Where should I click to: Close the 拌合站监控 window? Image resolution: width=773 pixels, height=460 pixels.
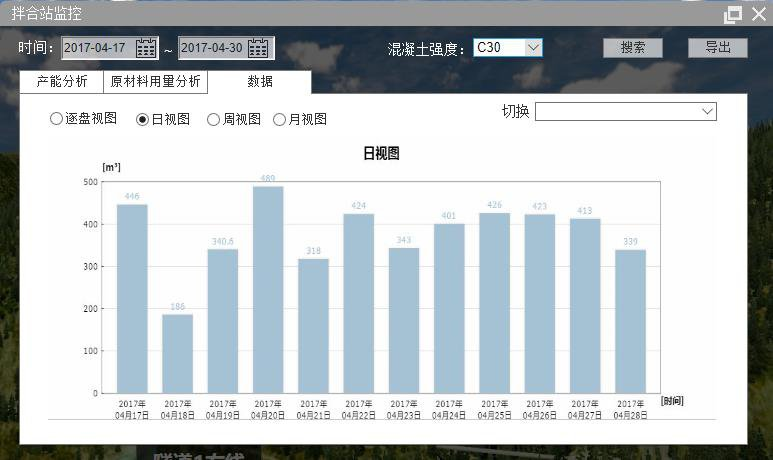pos(759,13)
